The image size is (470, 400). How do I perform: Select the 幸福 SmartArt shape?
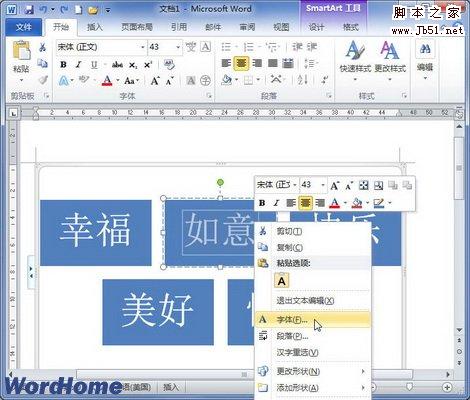click(96, 233)
